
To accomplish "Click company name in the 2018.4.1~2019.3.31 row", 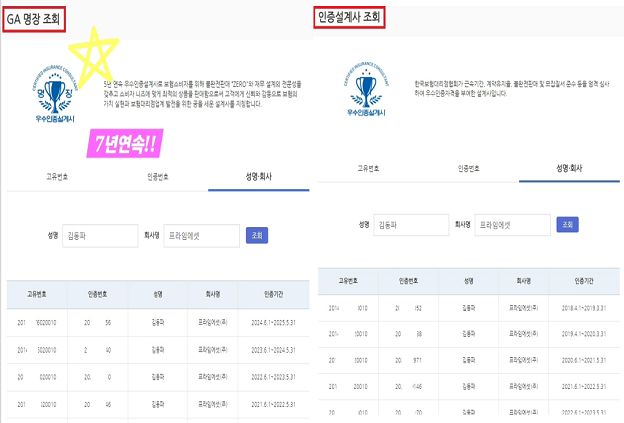I will 524,308.
